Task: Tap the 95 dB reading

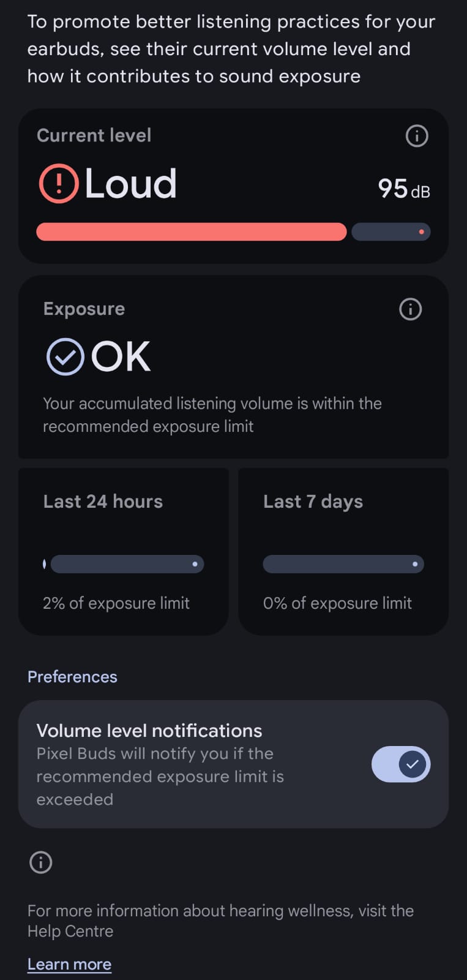Action: [403, 189]
